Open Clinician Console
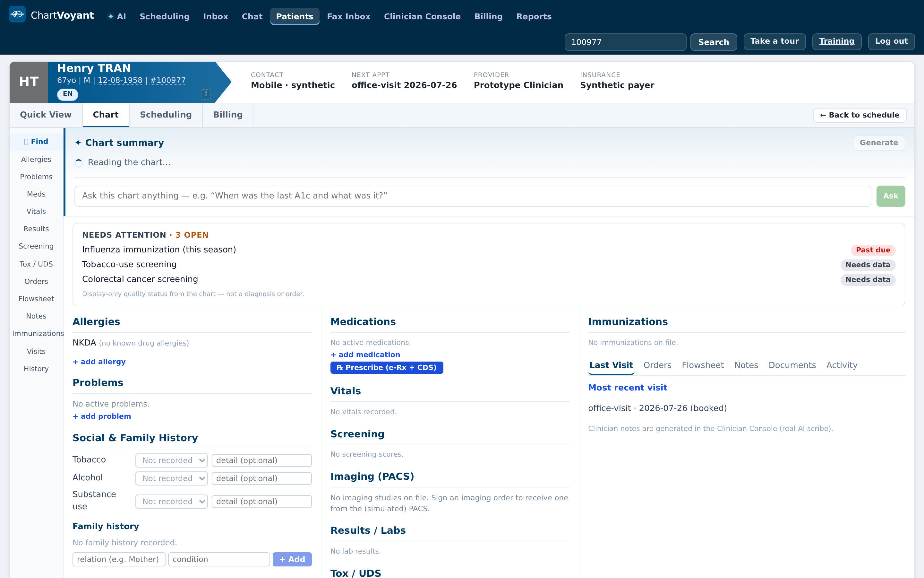 [422, 16]
